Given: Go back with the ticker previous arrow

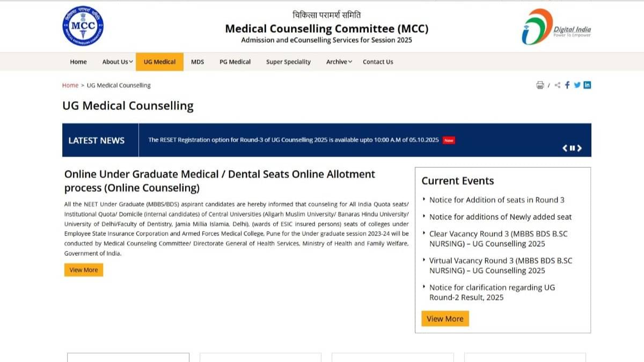Looking at the screenshot, I should click(x=565, y=148).
